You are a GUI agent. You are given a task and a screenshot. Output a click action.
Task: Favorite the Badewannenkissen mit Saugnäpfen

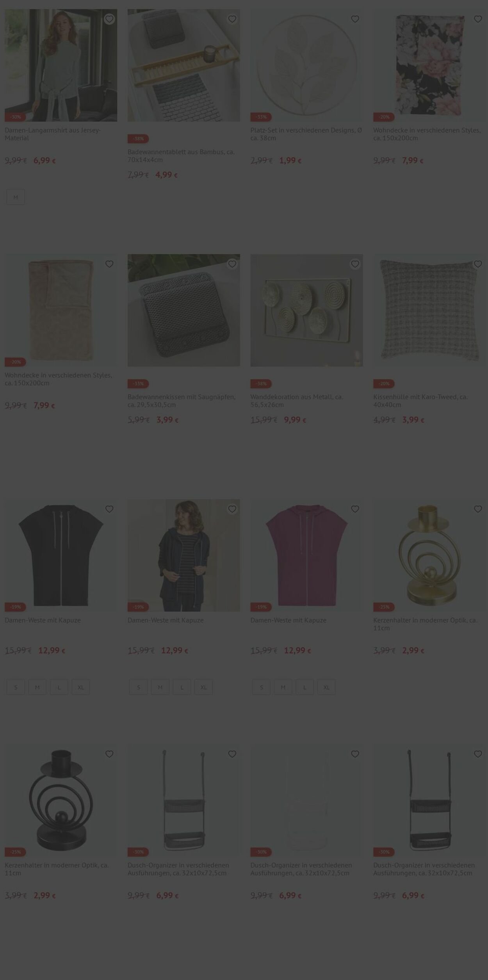pyautogui.click(x=232, y=264)
